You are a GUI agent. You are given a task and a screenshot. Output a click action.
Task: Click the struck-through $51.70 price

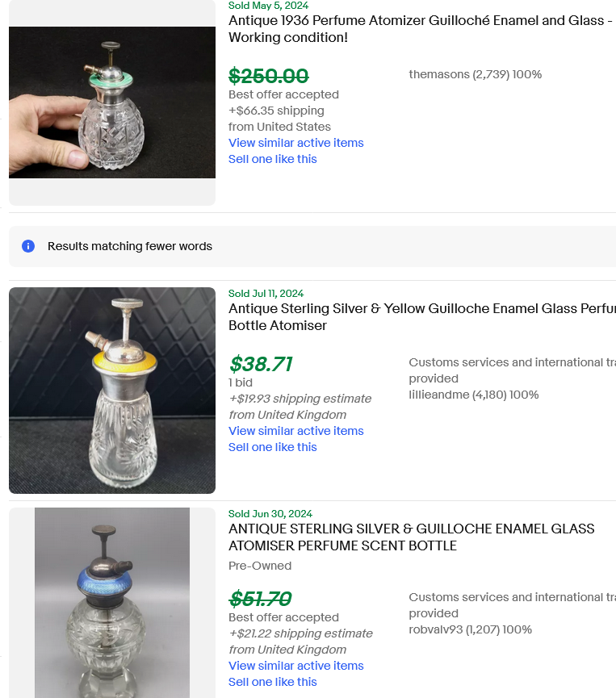(260, 599)
